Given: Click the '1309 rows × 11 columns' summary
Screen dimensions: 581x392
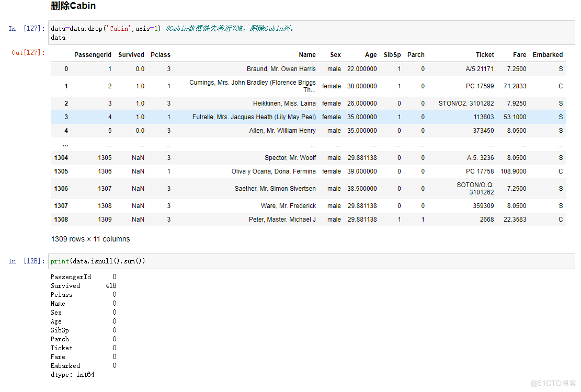Looking at the screenshot, I should point(90,239).
